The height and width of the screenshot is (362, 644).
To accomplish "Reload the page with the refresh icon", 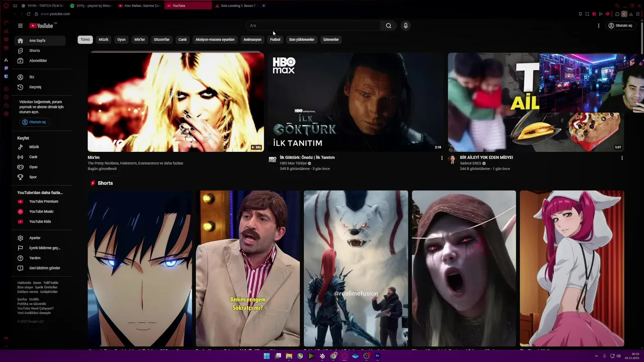I will click(x=28, y=14).
